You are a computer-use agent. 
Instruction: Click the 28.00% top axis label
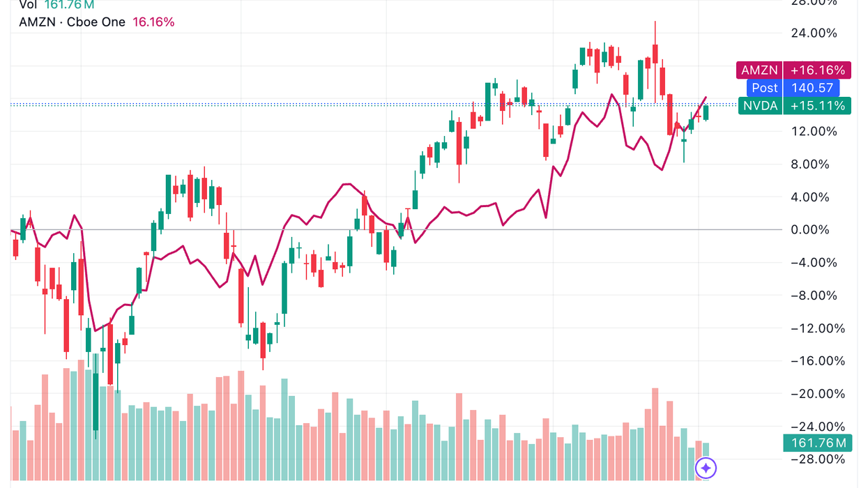coord(814,3)
